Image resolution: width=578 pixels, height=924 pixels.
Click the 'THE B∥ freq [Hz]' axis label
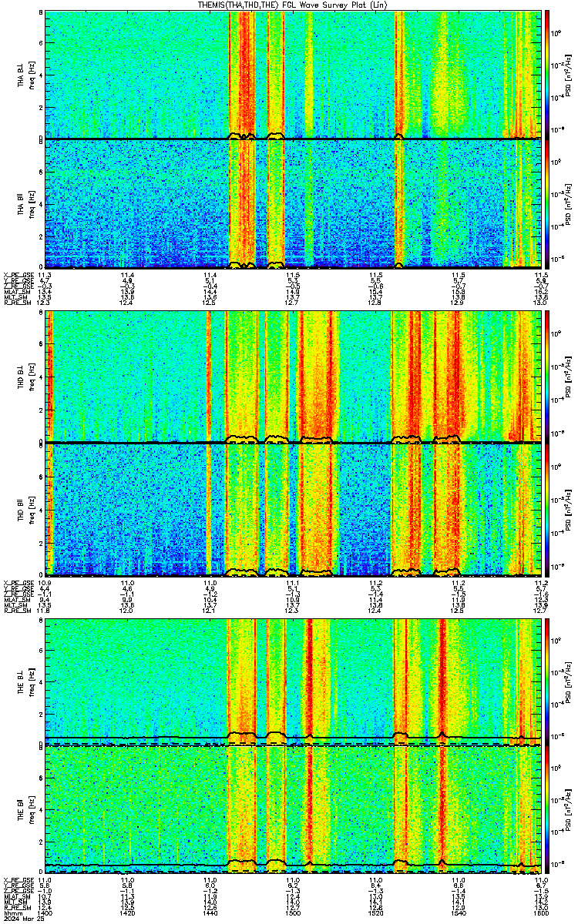(x=25, y=812)
